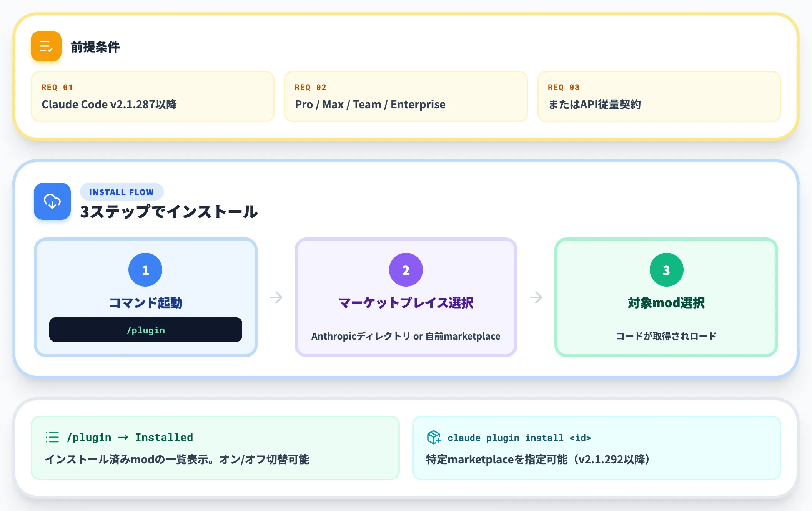
Task: Click the green step 3 circle
Action: [x=667, y=270]
